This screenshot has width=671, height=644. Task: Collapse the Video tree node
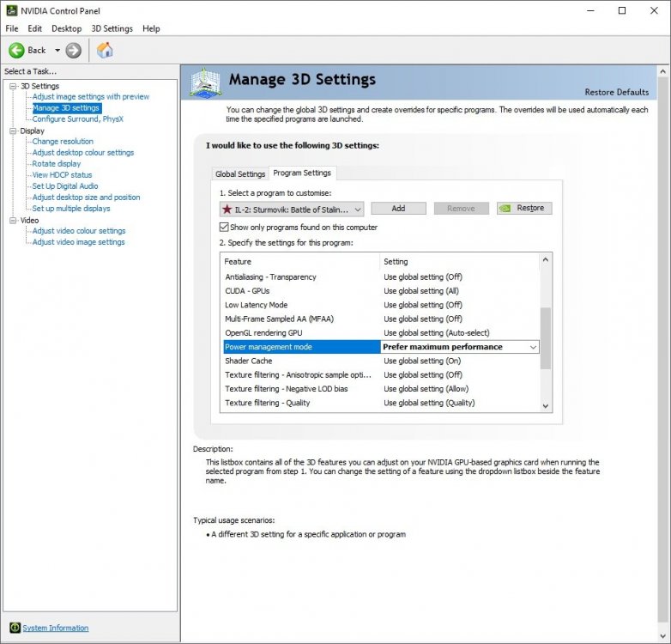(x=13, y=220)
